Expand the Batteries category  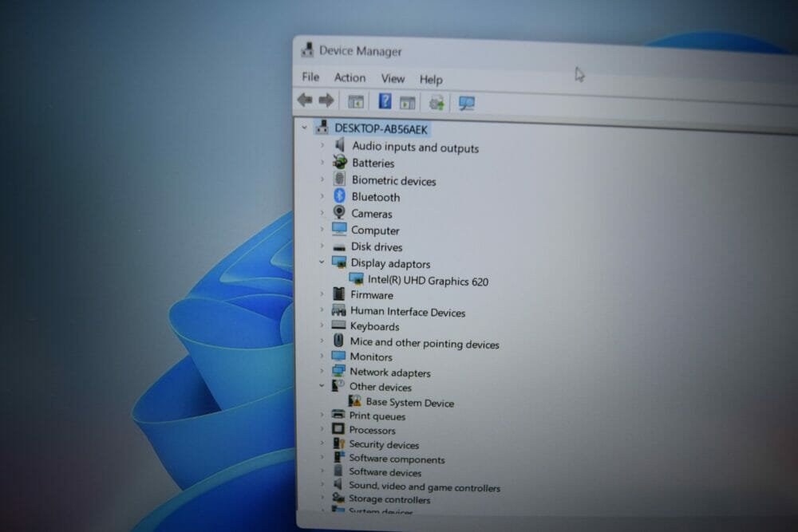click(322, 162)
